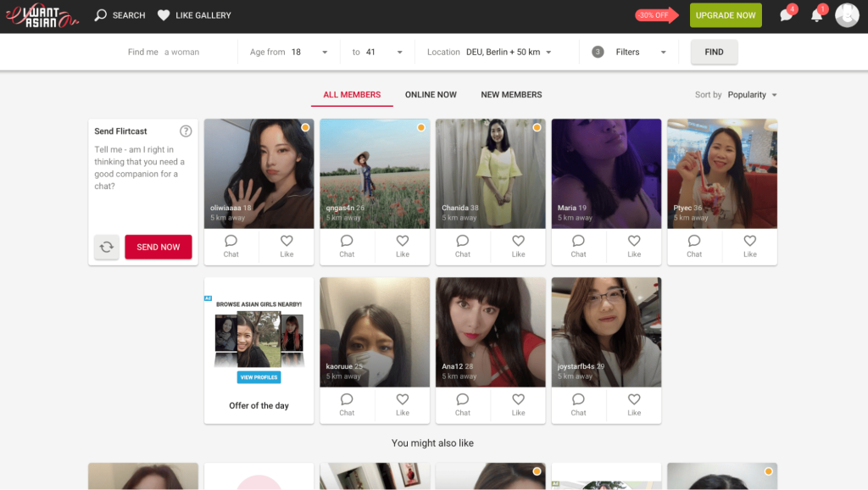Like Maria's profile

pyautogui.click(x=634, y=247)
